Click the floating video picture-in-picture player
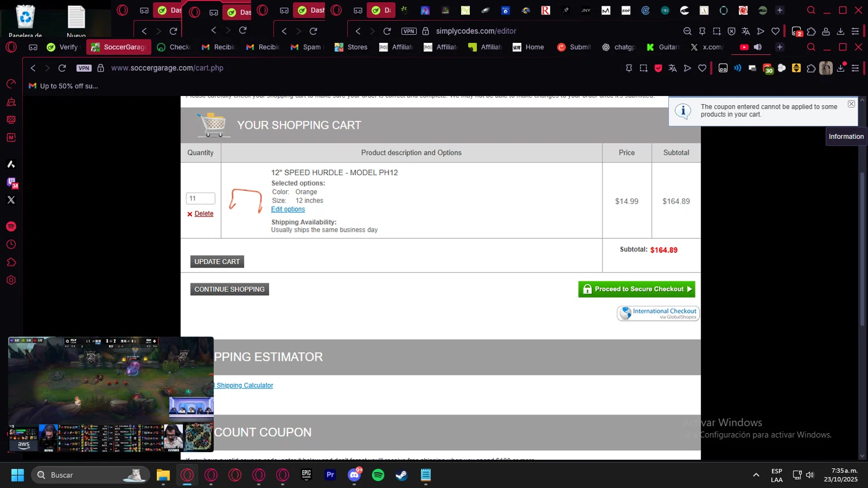868x488 pixels. [x=111, y=394]
